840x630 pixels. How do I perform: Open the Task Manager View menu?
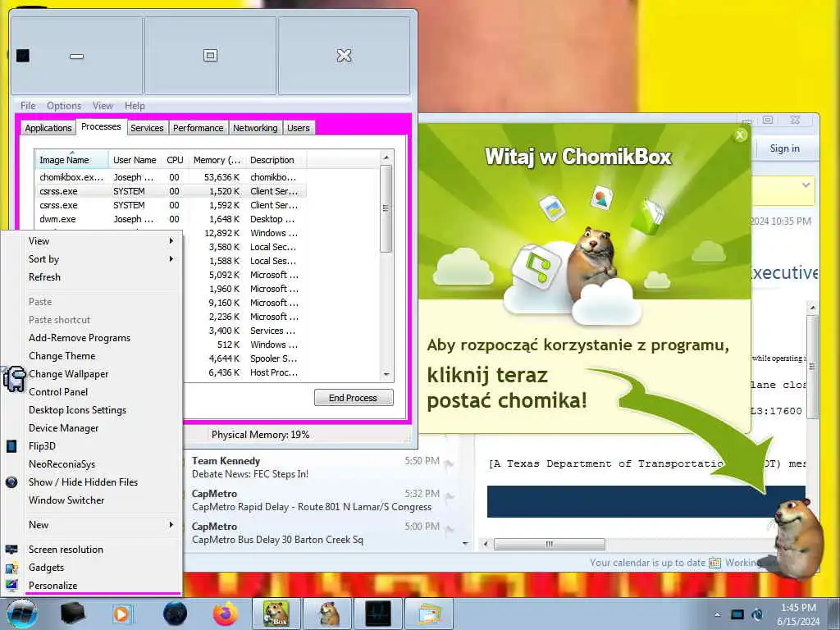pyautogui.click(x=103, y=106)
